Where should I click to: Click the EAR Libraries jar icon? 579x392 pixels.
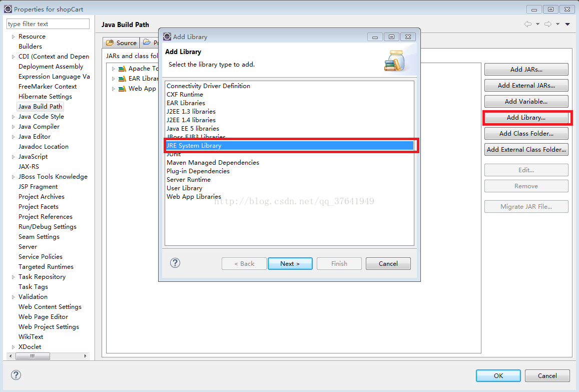pos(122,79)
